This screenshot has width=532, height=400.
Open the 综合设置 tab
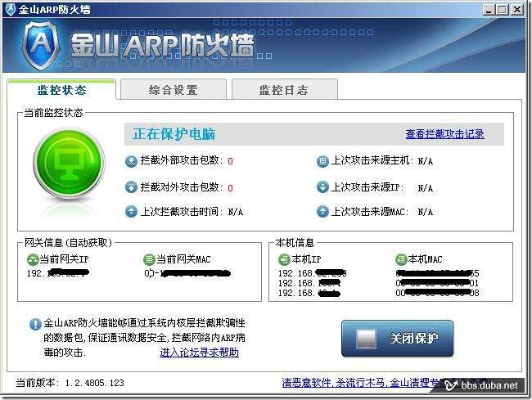click(174, 90)
